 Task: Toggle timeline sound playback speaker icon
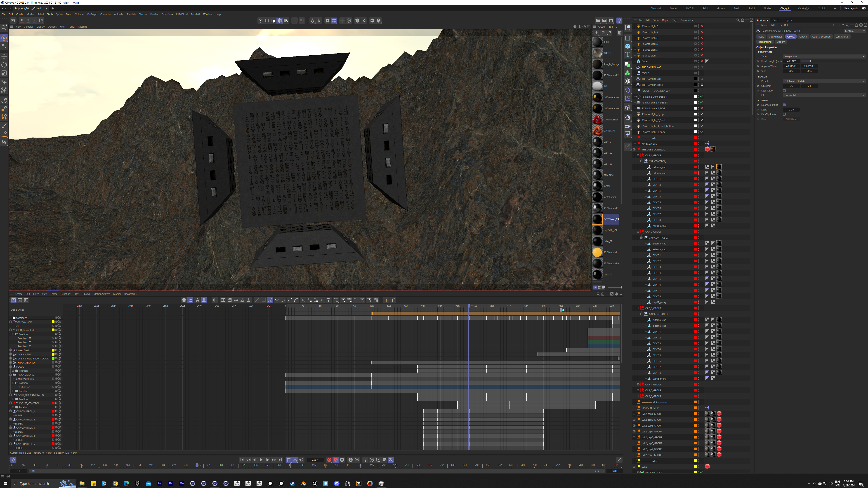click(x=301, y=460)
